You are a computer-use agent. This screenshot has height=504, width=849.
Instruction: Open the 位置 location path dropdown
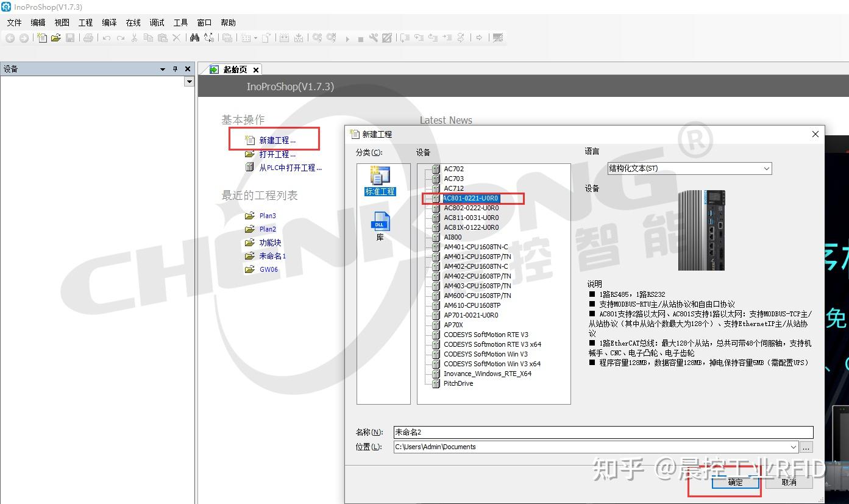(x=792, y=447)
